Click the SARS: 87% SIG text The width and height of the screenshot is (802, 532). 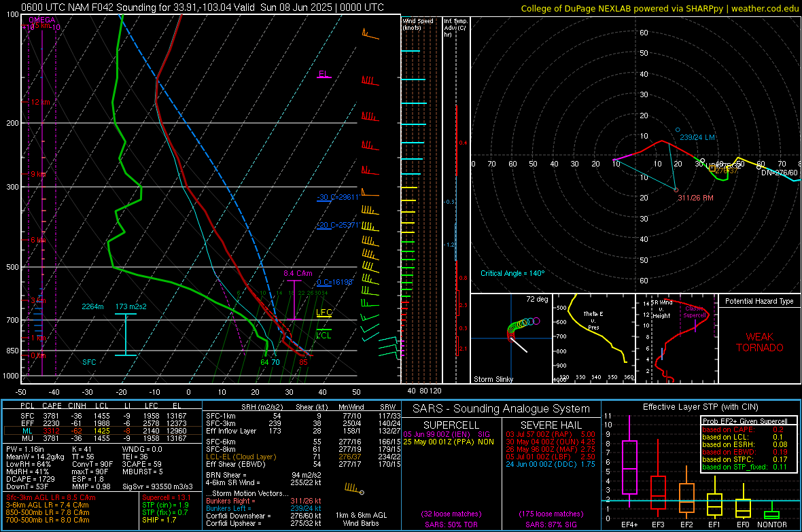(551, 525)
